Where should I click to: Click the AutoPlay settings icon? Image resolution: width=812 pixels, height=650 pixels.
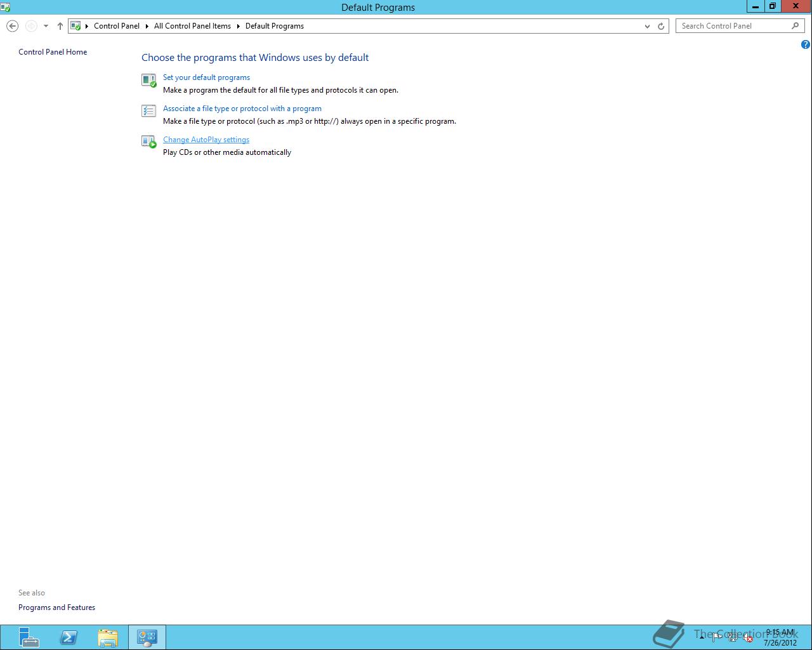tap(148, 142)
